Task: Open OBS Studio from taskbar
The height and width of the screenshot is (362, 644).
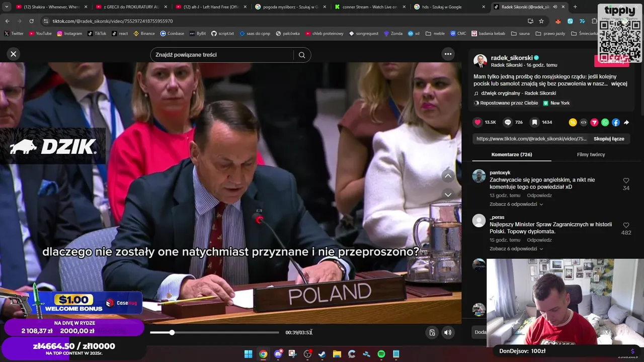Action: (307, 354)
